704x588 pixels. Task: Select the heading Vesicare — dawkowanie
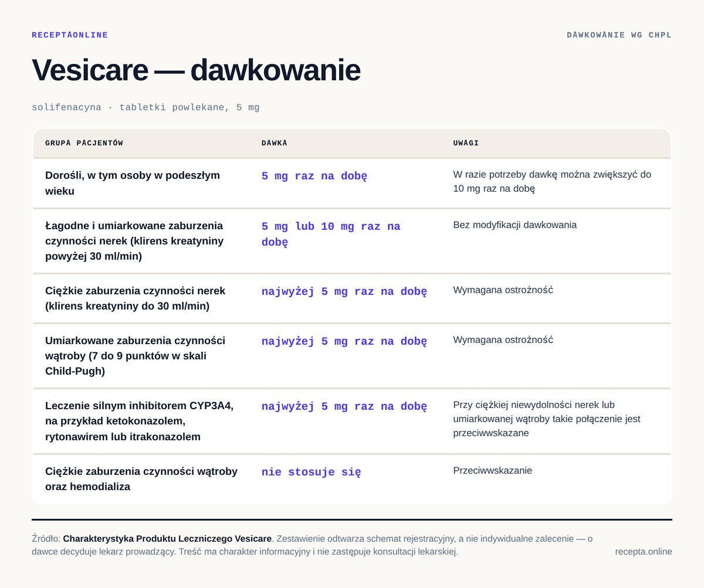(196, 70)
